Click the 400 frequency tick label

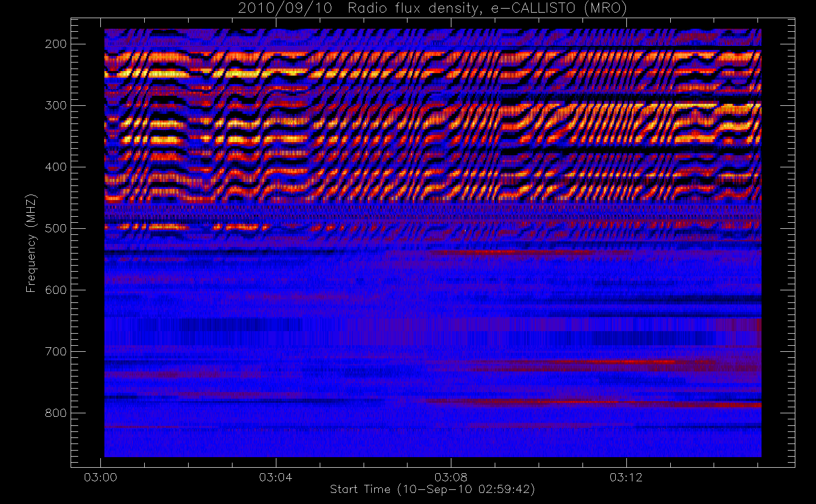56,167
